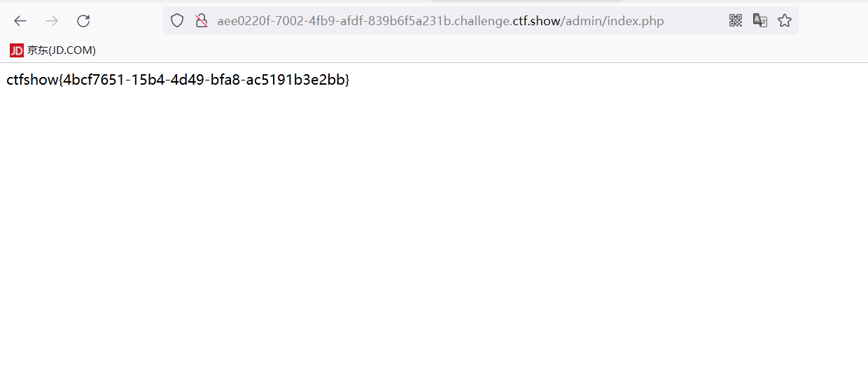This screenshot has height=378, width=868.
Task: Click the 'challenge' word in the address
Action: coord(483,21)
